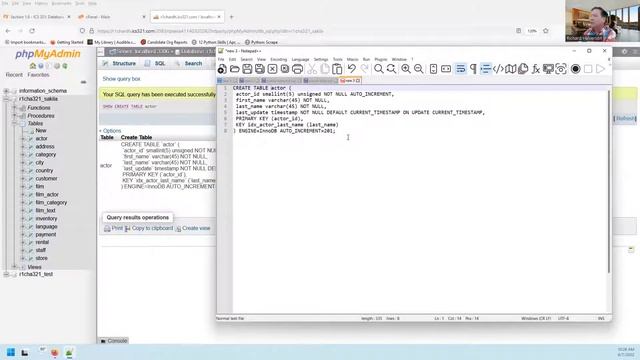Screen dimensions: 640x360
Task: Click Find magnifier icon in Notepad++ toolbar
Action: (x=379, y=69)
